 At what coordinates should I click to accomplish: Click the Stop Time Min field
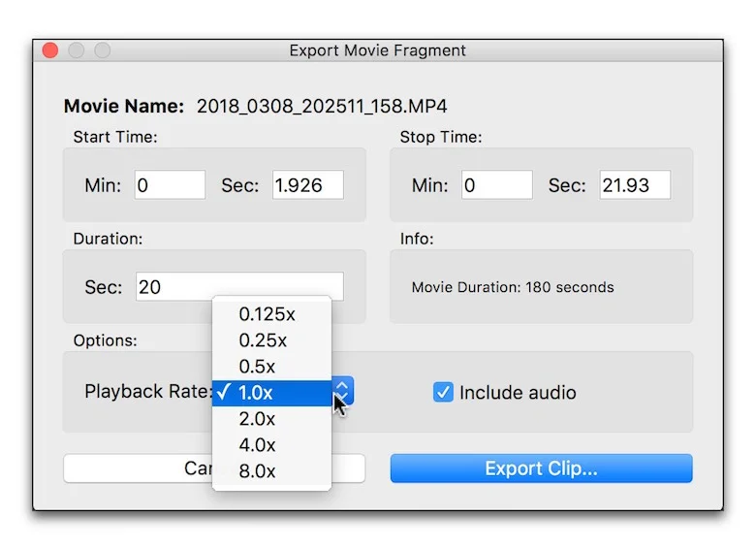pos(496,184)
